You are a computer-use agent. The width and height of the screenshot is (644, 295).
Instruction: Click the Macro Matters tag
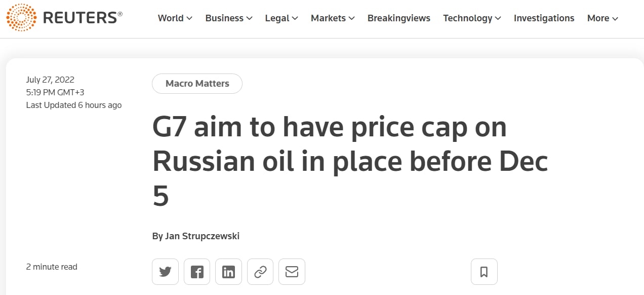197,84
